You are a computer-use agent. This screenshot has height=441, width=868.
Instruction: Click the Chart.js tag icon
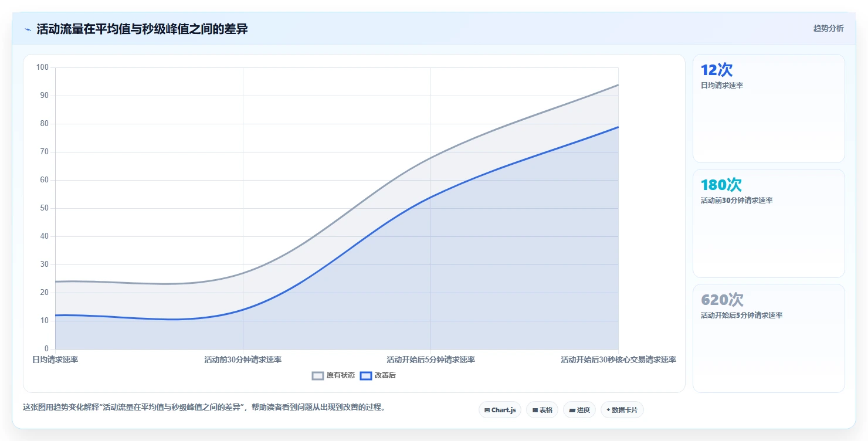point(487,411)
